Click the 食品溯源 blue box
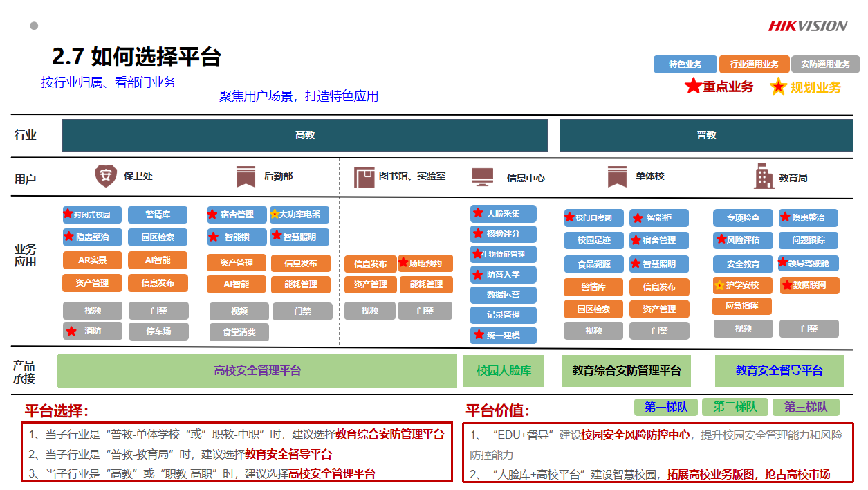Viewport: 868px width, 490px height. coord(593,264)
